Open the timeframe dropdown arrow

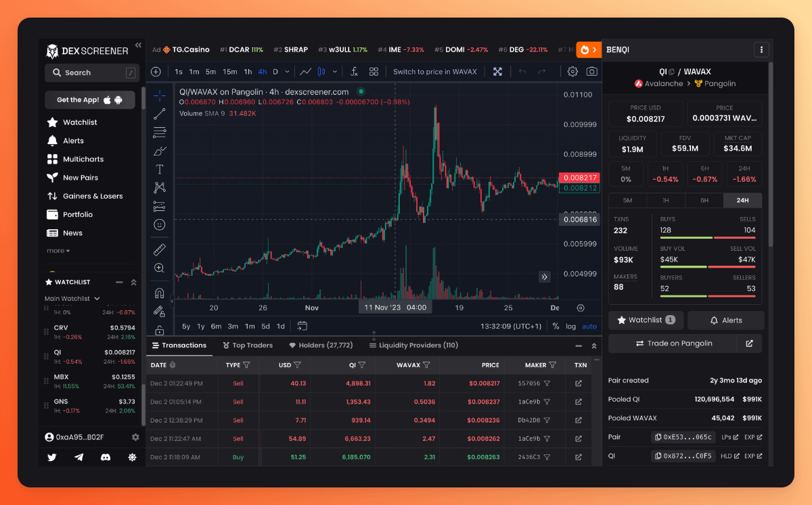[288, 72]
